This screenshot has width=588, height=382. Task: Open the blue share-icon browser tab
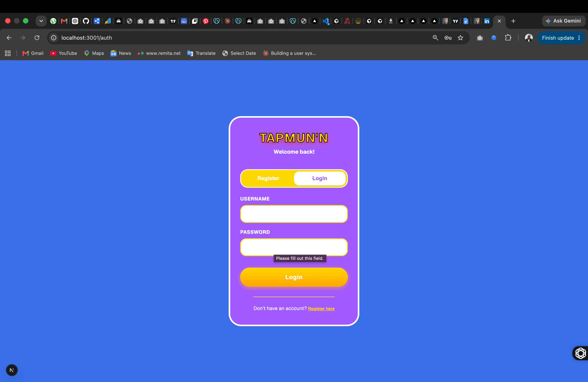click(x=97, y=21)
